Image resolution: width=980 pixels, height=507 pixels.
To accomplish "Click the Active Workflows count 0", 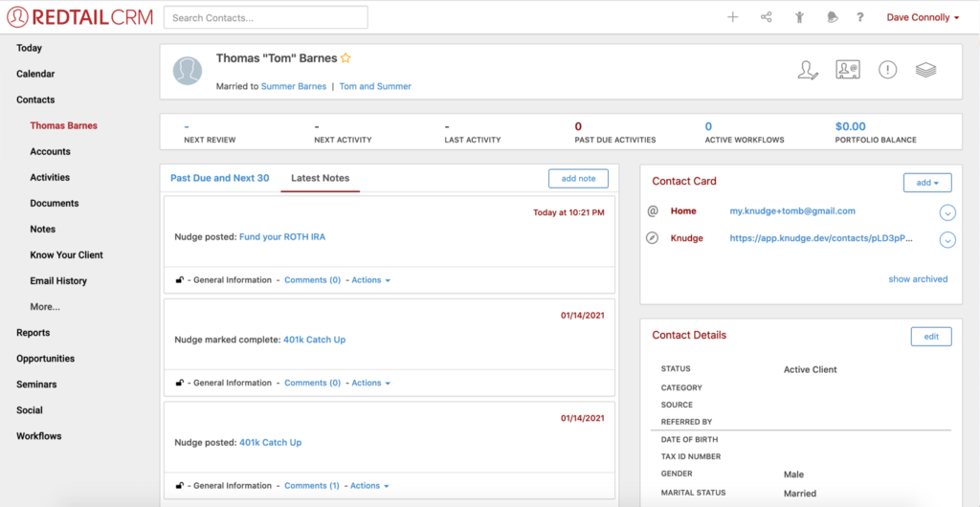I will click(x=708, y=126).
